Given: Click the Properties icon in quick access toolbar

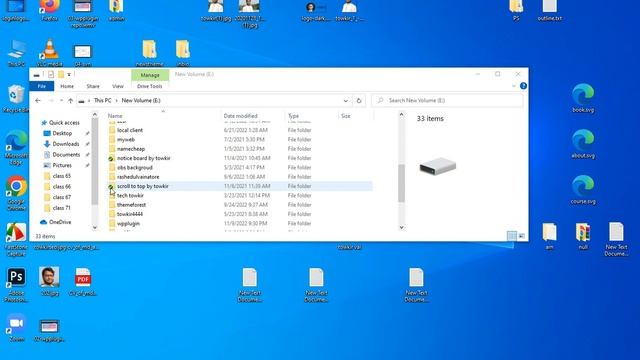Looking at the screenshot, I should click(x=51, y=74).
